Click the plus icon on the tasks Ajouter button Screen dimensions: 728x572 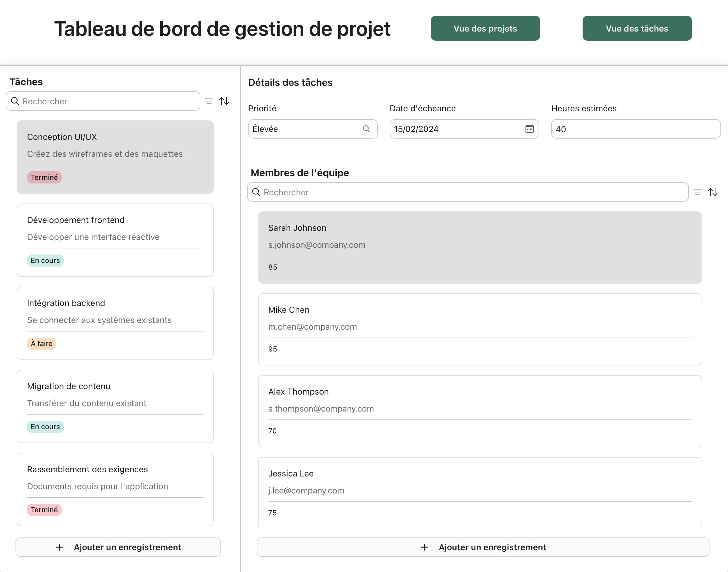coord(59,547)
